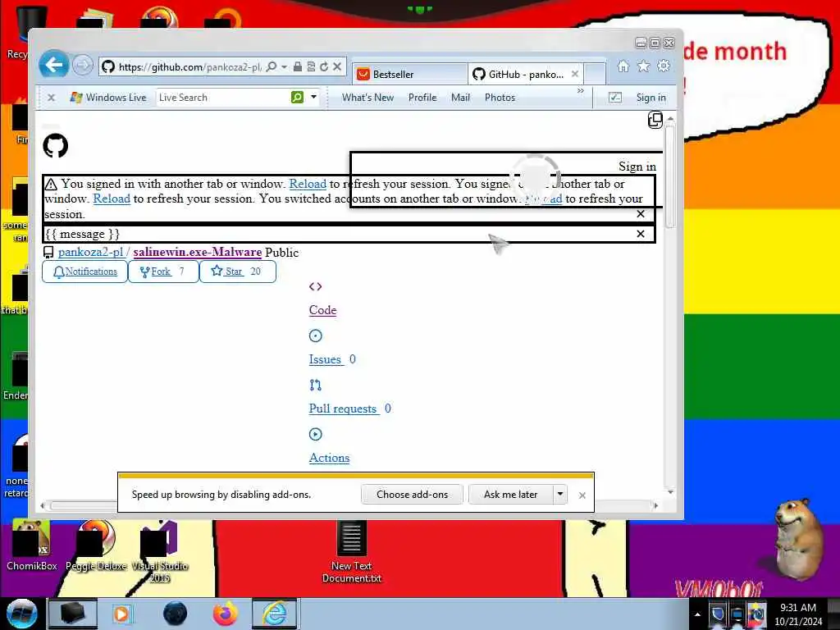Click the form fill checkmark icon

coord(615,98)
